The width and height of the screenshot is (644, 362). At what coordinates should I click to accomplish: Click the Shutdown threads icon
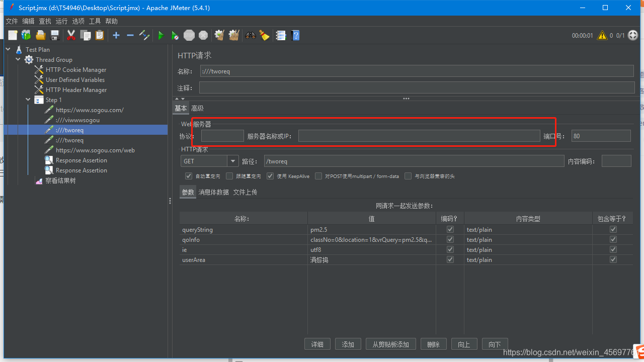click(203, 35)
